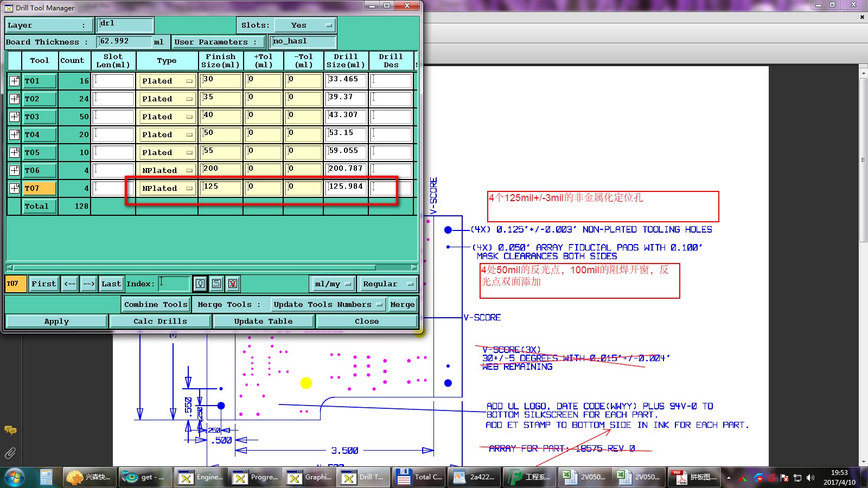Open the 兴森快 taskbar item
This screenshot has height=488, width=868.
[x=90, y=477]
